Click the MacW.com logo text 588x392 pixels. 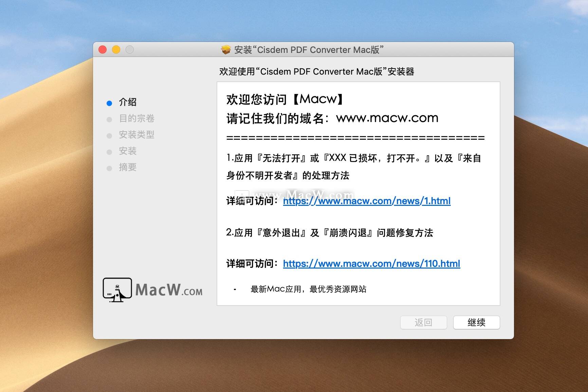(169, 290)
